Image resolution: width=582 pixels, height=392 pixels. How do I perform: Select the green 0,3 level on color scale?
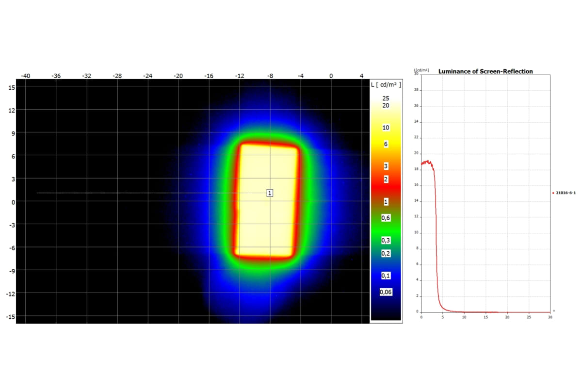(x=386, y=241)
